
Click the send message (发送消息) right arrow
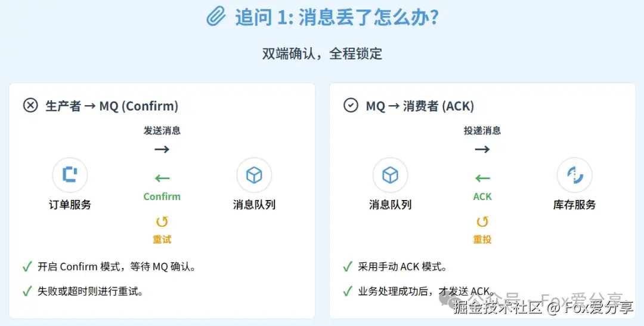162,149
